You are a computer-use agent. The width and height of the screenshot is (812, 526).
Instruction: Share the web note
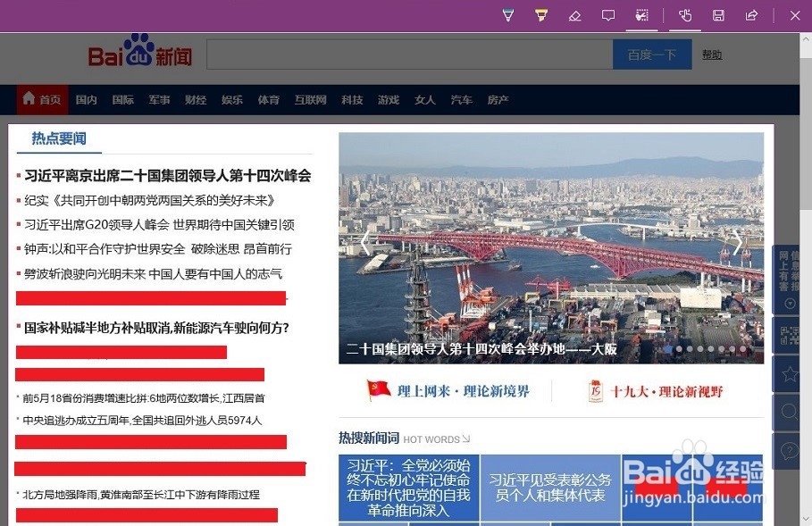coord(751,15)
